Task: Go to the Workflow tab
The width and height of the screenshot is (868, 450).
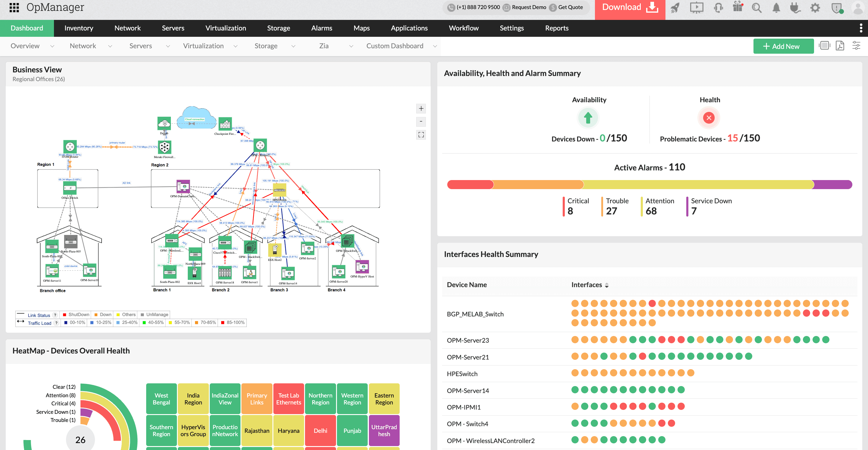Action: [x=464, y=28]
